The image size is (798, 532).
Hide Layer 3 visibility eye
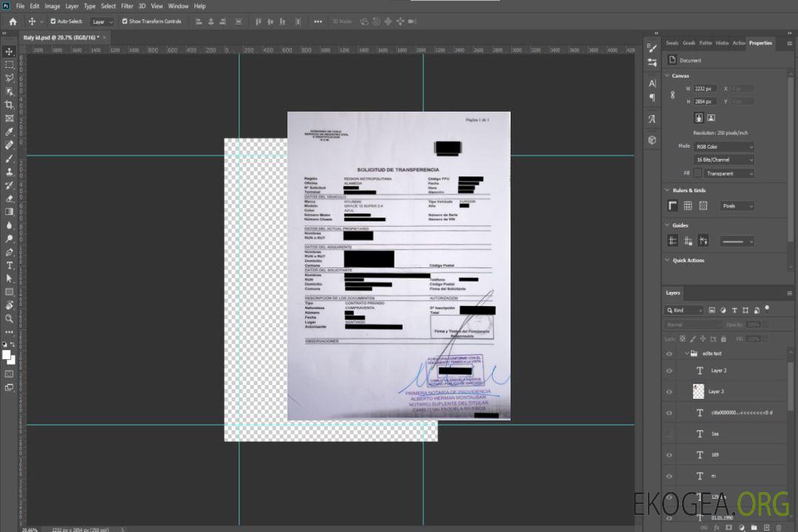click(669, 392)
